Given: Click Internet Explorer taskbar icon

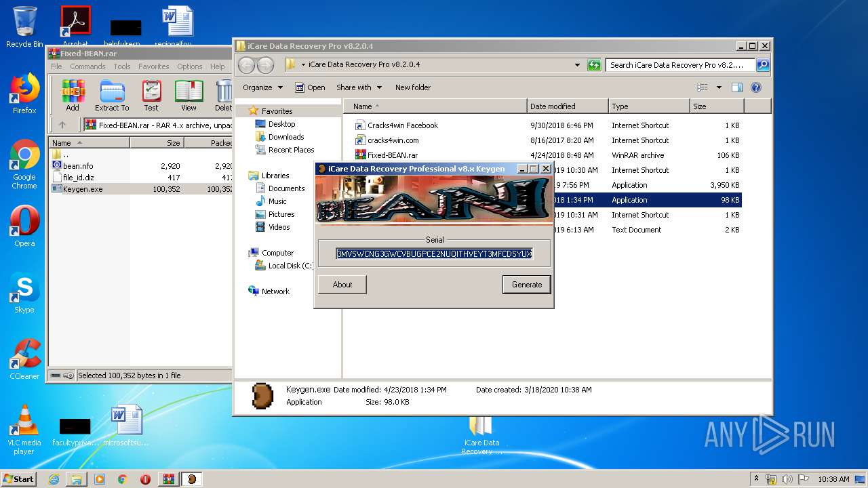Looking at the screenshot, I should [x=54, y=479].
